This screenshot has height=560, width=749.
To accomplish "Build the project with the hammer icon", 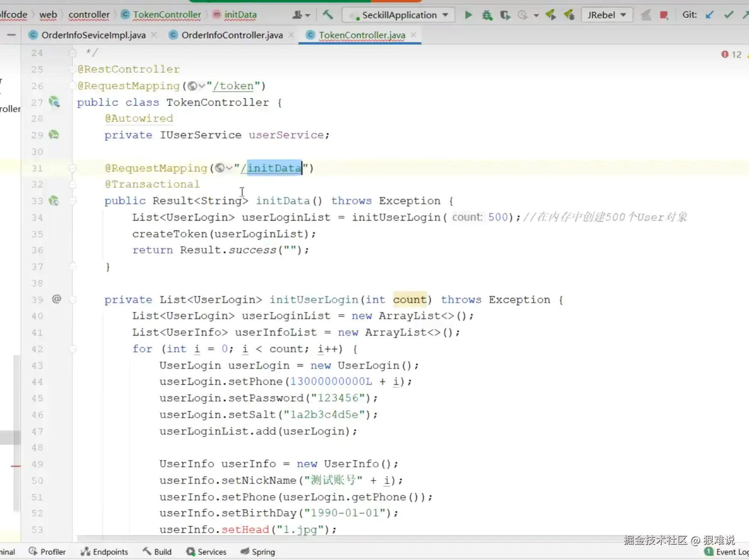I will tap(328, 15).
